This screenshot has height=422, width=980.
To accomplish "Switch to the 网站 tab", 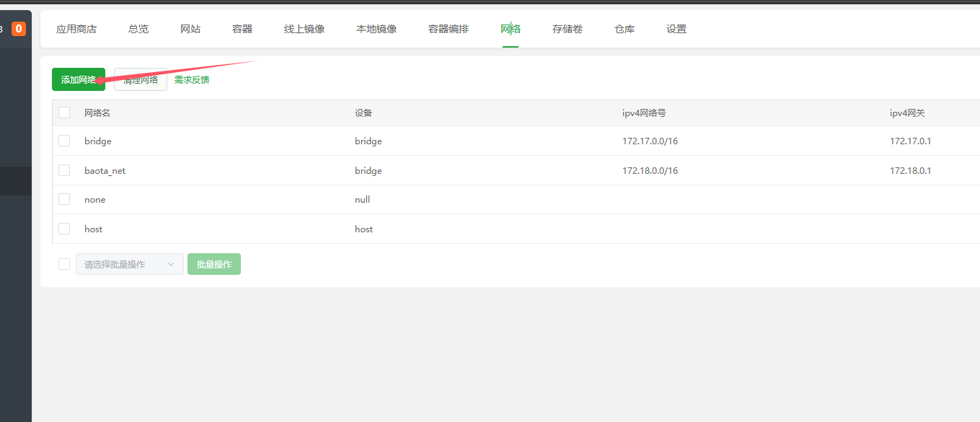I will 190,29.
